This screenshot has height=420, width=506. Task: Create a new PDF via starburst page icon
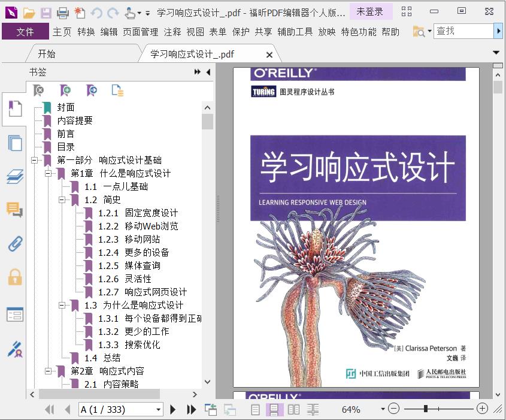pyautogui.click(x=80, y=13)
